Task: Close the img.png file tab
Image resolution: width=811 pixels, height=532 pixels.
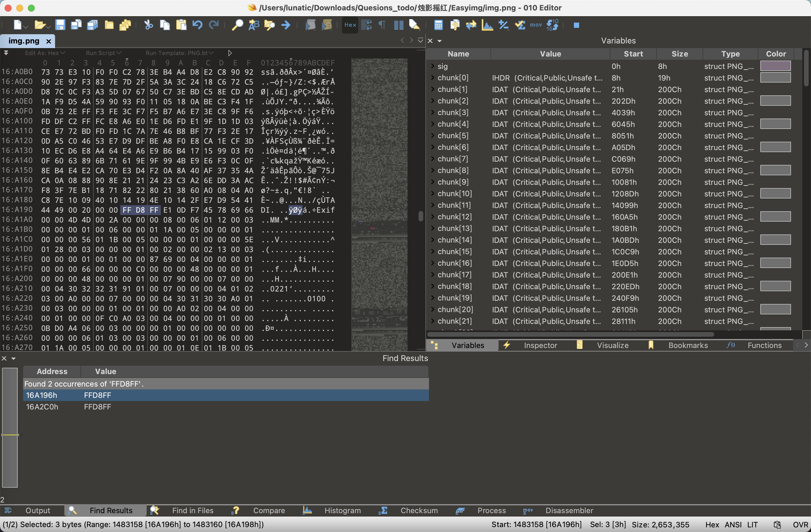Action: [49, 41]
